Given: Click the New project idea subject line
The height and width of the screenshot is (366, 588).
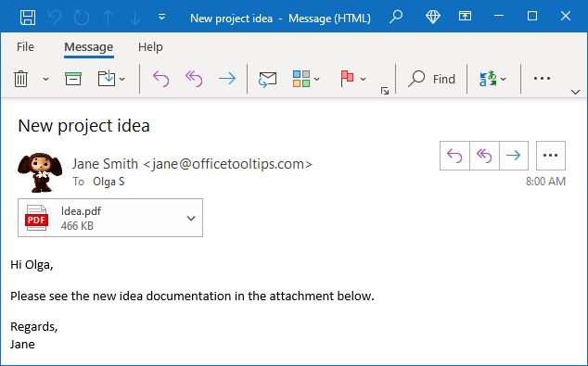Looking at the screenshot, I should (x=83, y=125).
